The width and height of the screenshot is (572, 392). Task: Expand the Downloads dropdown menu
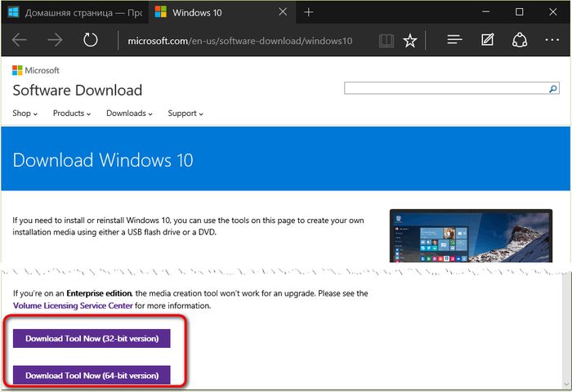tap(129, 114)
